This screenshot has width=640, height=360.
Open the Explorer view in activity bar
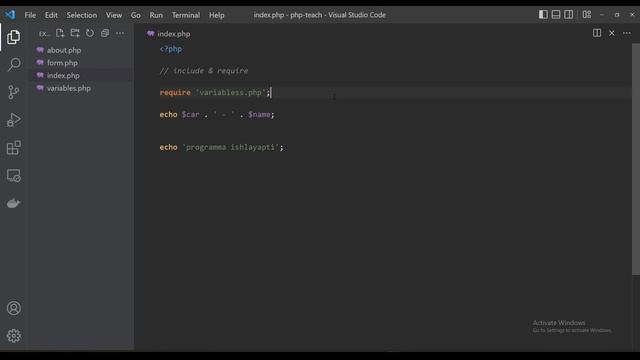click(x=13, y=37)
